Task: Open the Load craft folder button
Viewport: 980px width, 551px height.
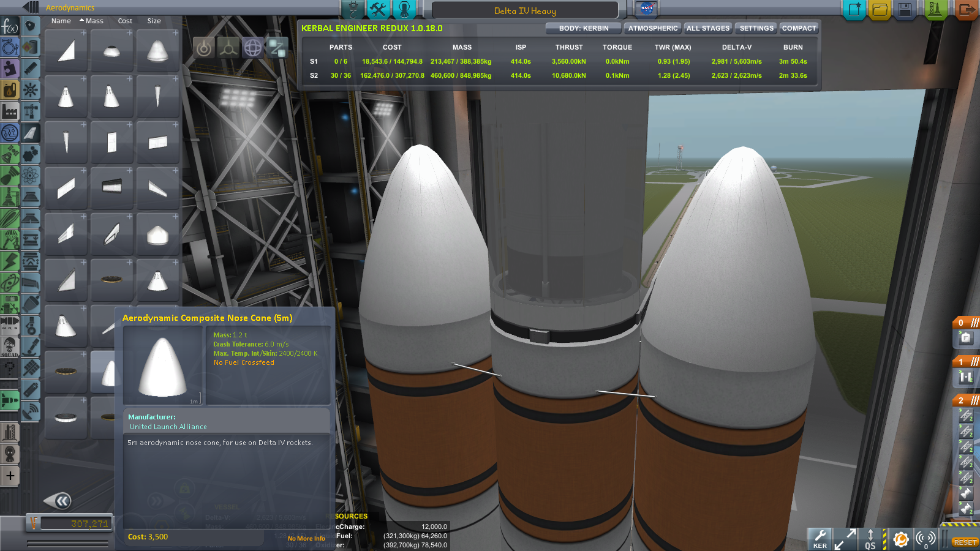Action: [x=880, y=10]
